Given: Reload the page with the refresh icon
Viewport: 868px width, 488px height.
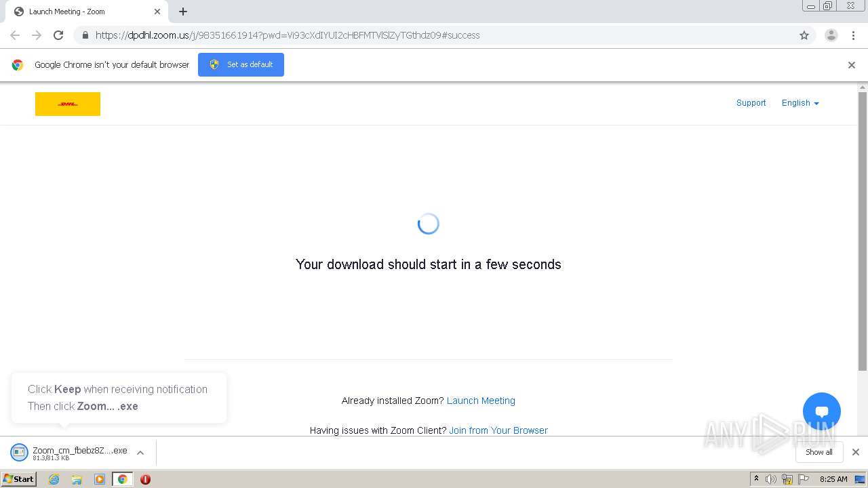Looking at the screenshot, I should coord(58,35).
